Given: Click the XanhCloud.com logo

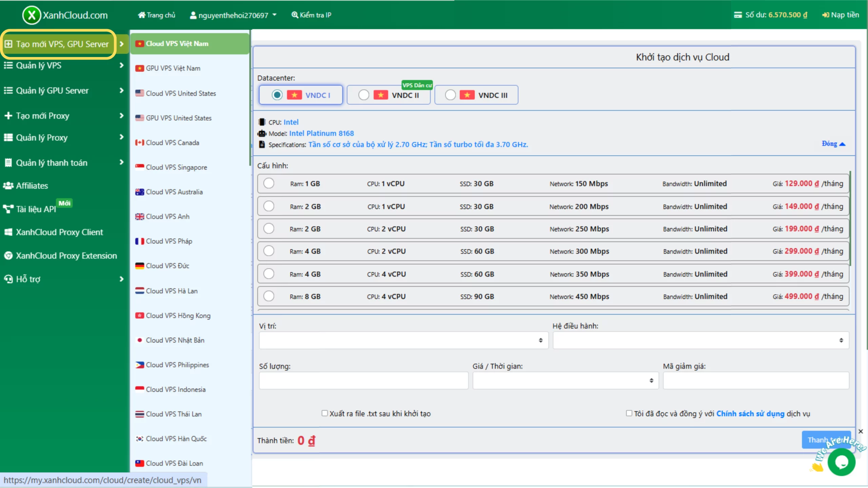Looking at the screenshot, I should click(64, 15).
